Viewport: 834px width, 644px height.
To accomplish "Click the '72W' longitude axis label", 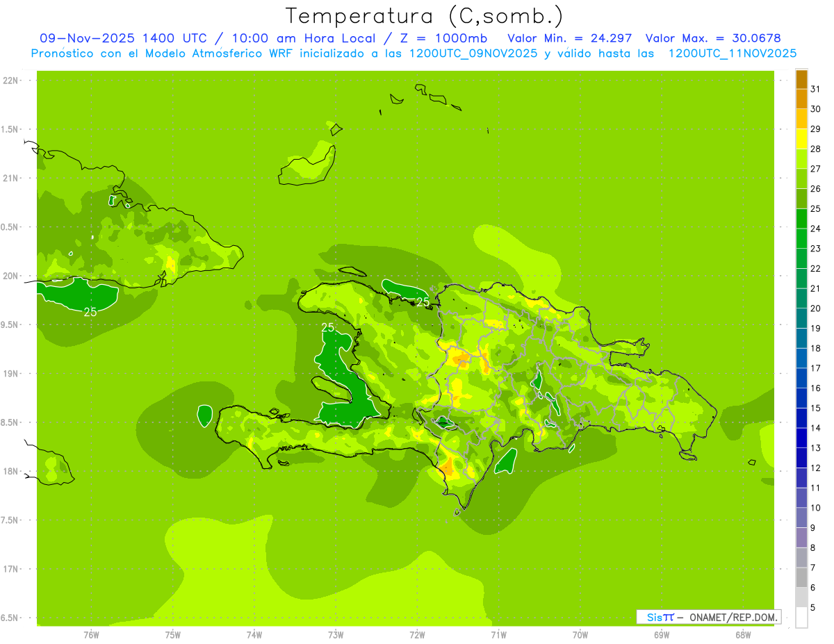I will coord(417,635).
